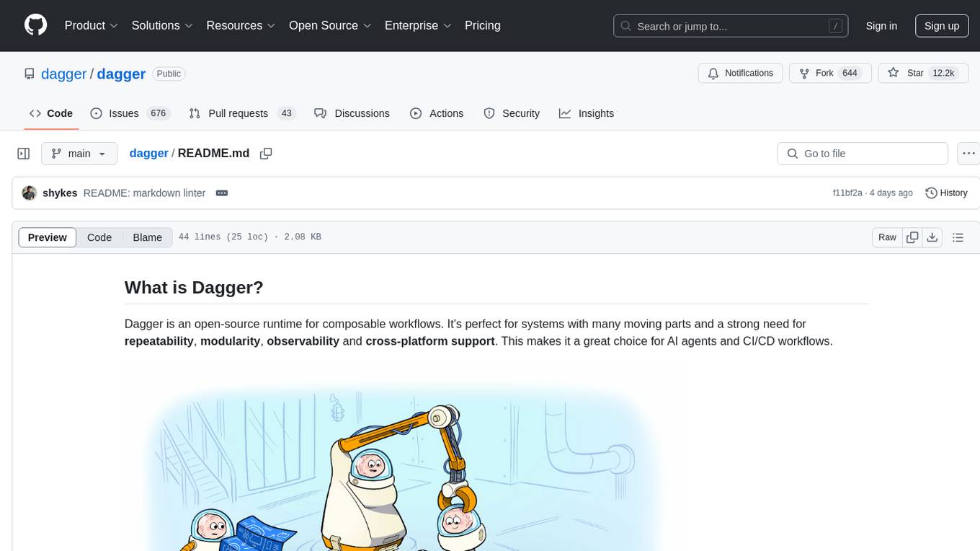This screenshot has width=980, height=551.
Task: Switch to the Blame view toggle
Action: [x=147, y=237]
